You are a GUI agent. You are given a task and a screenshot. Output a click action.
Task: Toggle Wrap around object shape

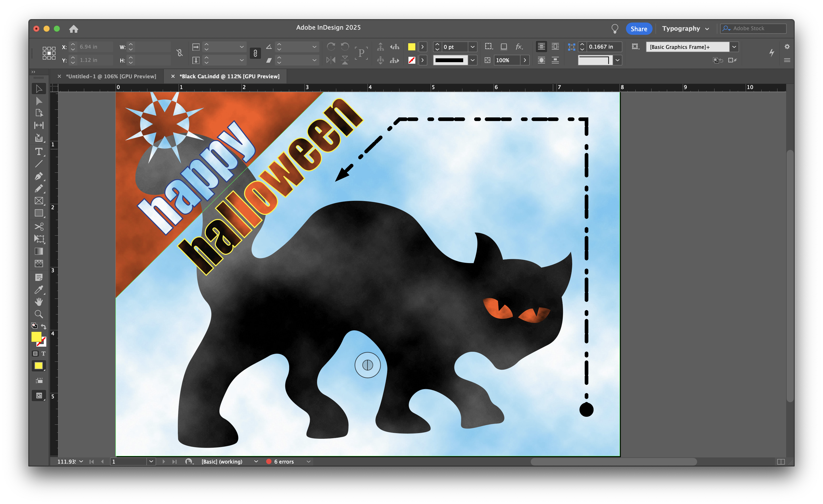542,60
